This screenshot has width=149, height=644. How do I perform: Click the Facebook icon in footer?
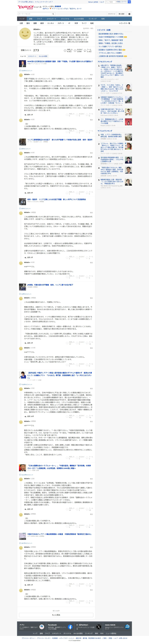(70, 627)
